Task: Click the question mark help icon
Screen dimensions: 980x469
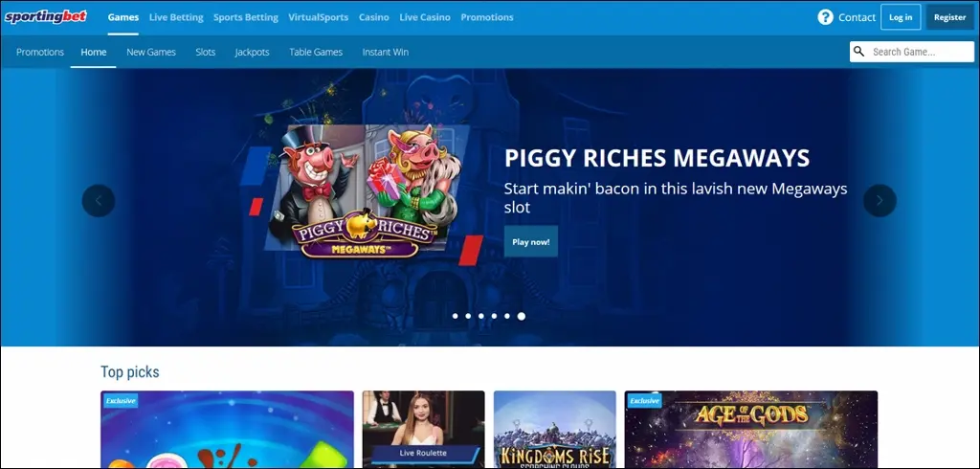Action: pos(825,17)
